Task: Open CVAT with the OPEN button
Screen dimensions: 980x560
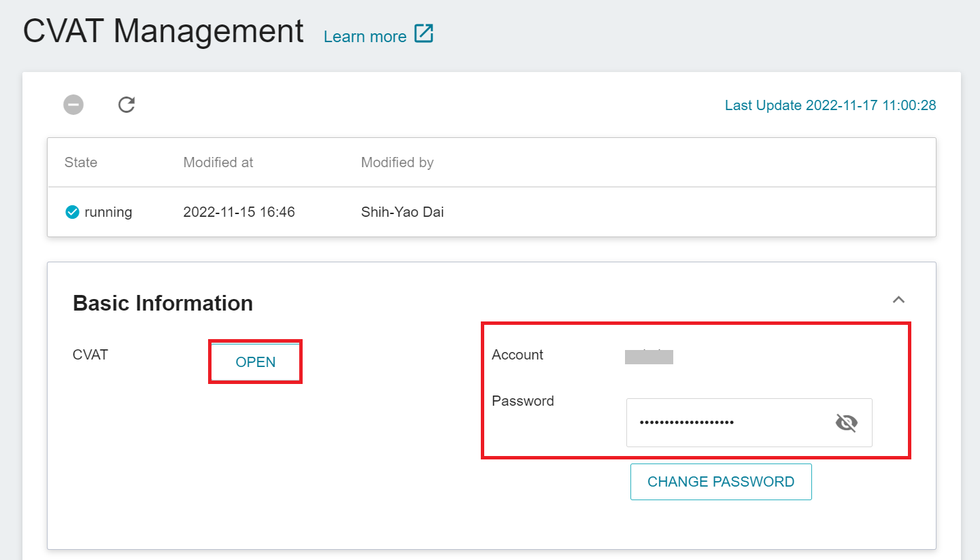Action: tap(255, 362)
